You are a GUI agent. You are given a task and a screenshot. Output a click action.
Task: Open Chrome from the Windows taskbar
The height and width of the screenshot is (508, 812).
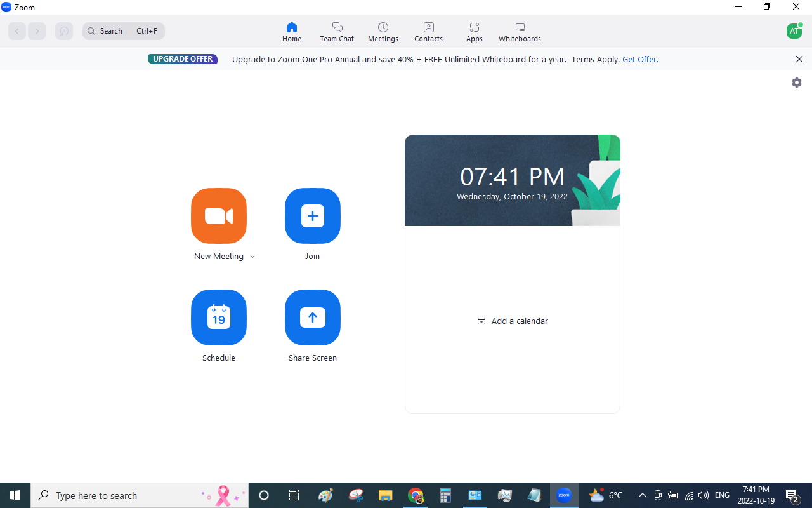[416, 495]
